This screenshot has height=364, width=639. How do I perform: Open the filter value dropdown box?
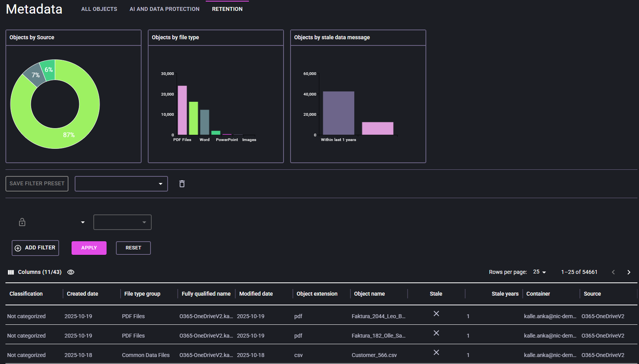point(122,222)
